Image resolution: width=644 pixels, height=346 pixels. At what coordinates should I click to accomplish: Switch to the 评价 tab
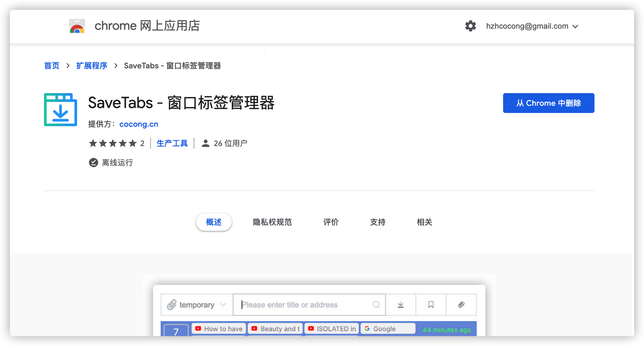tap(331, 222)
